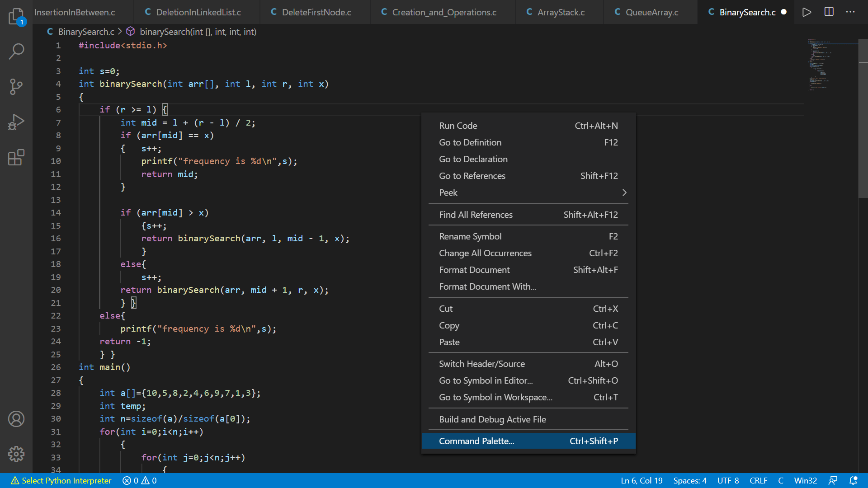This screenshot has height=488, width=868.
Task: Open the Run and Debug view
Action: pos(16,122)
